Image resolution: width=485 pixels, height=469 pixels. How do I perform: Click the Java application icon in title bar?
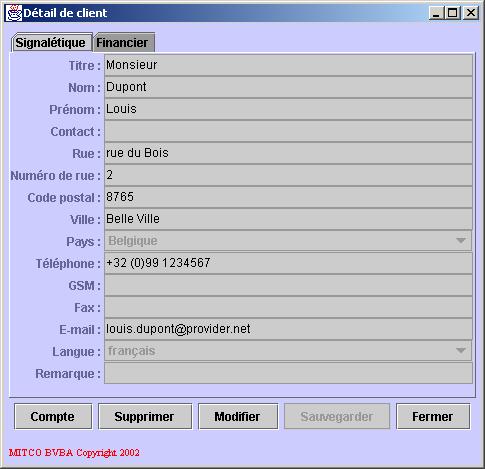tap(14, 13)
